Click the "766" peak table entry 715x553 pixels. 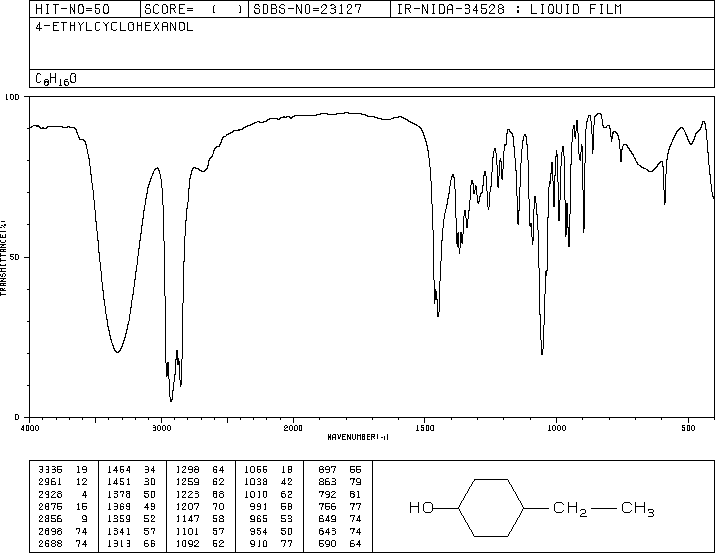pos(327,506)
